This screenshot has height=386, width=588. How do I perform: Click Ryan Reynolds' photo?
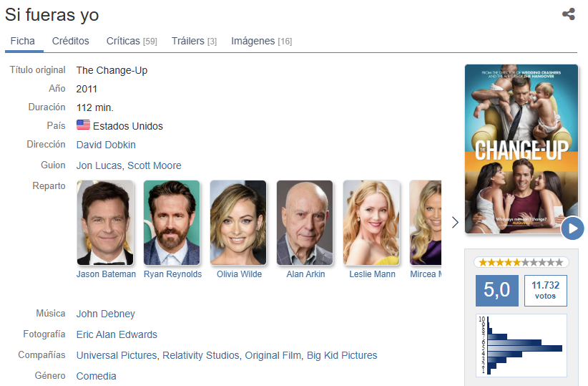point(172,223)
